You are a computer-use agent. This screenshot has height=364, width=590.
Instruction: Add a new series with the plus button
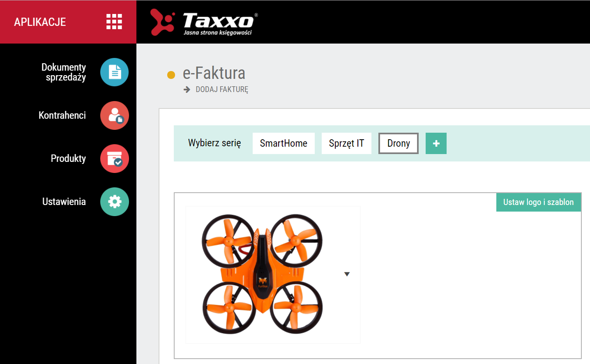pos(436,143)
